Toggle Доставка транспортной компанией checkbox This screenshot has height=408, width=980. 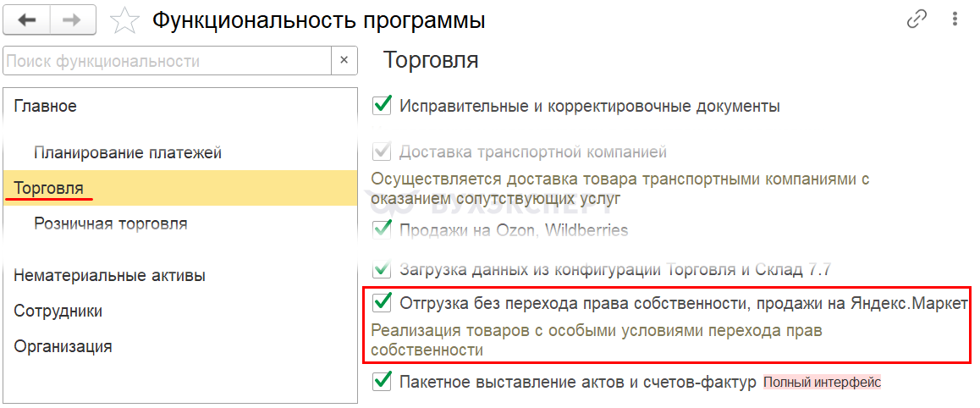click(x=383, y=152)
